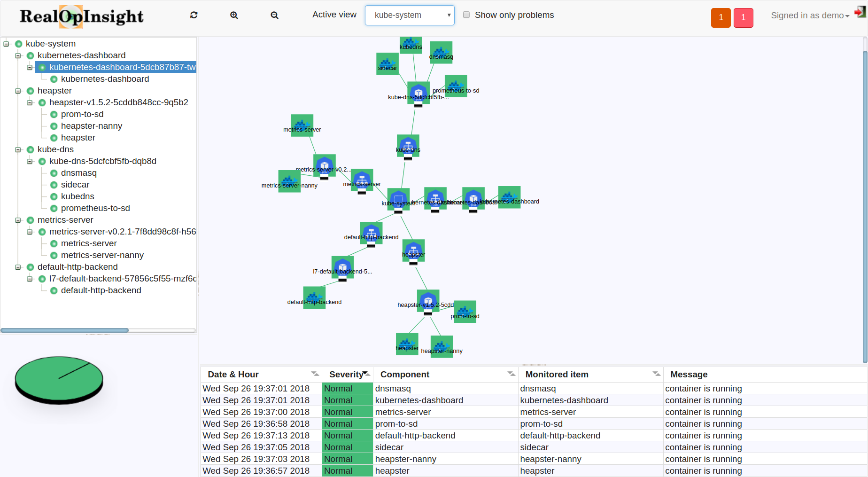
Task: Collapse the root kube-system tree node
Action: click(x=7, y=44)
